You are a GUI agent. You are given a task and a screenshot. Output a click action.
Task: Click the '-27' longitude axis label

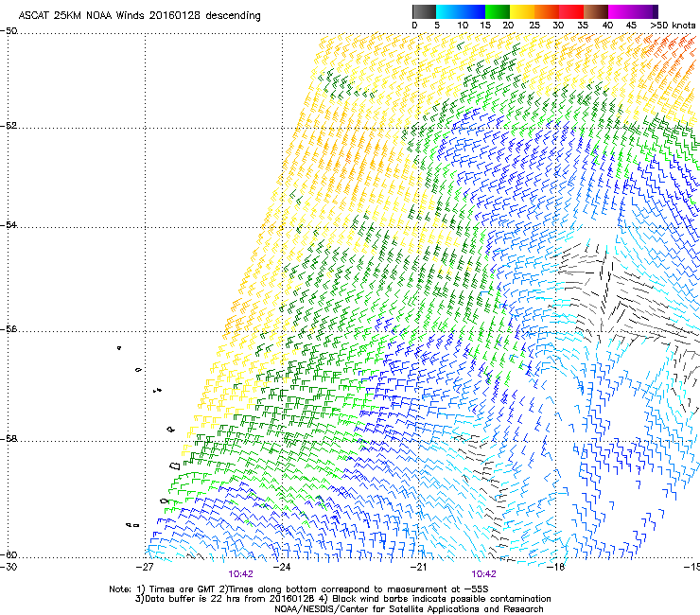pyautogui.click(x=145, y=567)
